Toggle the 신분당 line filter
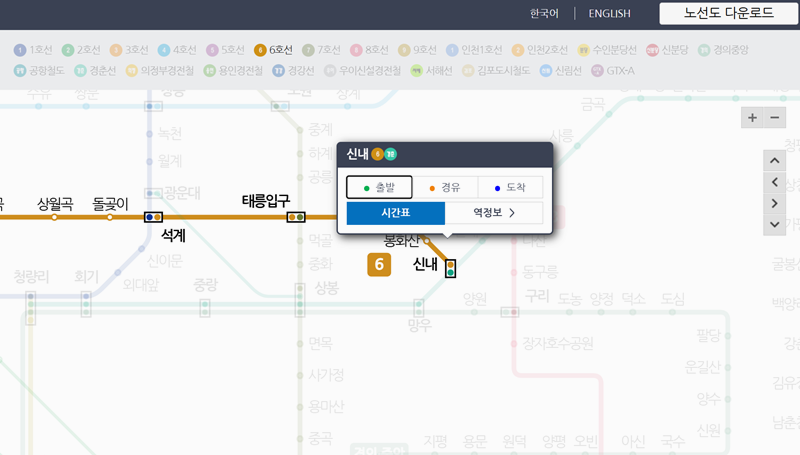 (x=667, y=50)
